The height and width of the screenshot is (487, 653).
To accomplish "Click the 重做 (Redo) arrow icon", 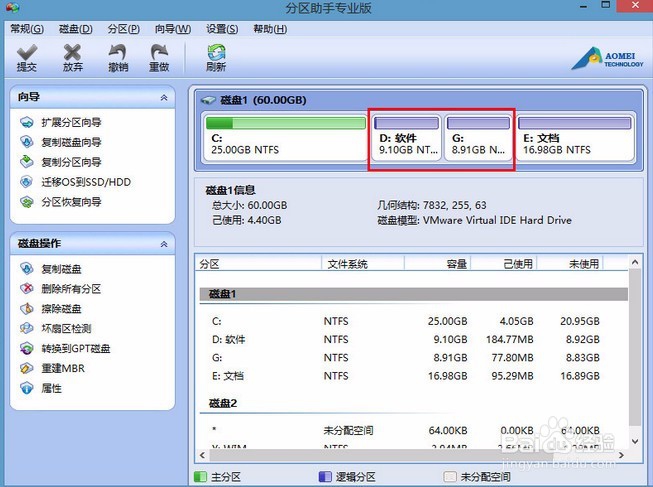I will point(159,52).
